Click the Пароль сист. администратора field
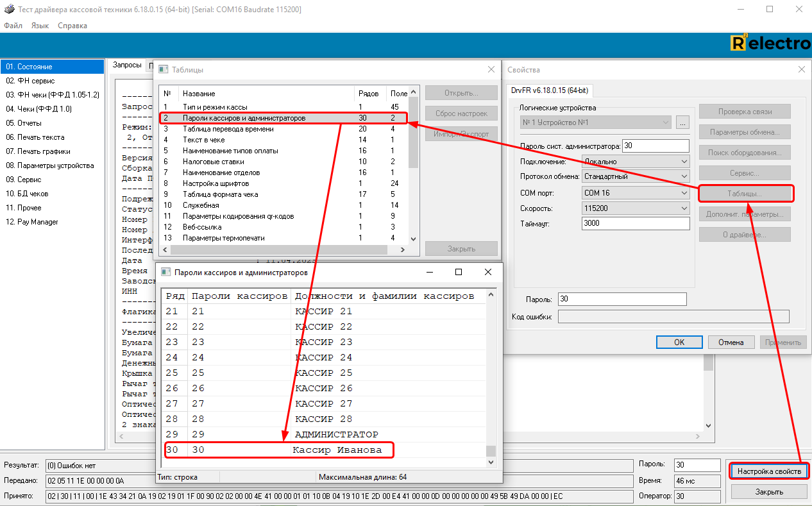This screenshot has width=812, height=506. (x=655, y=146)
